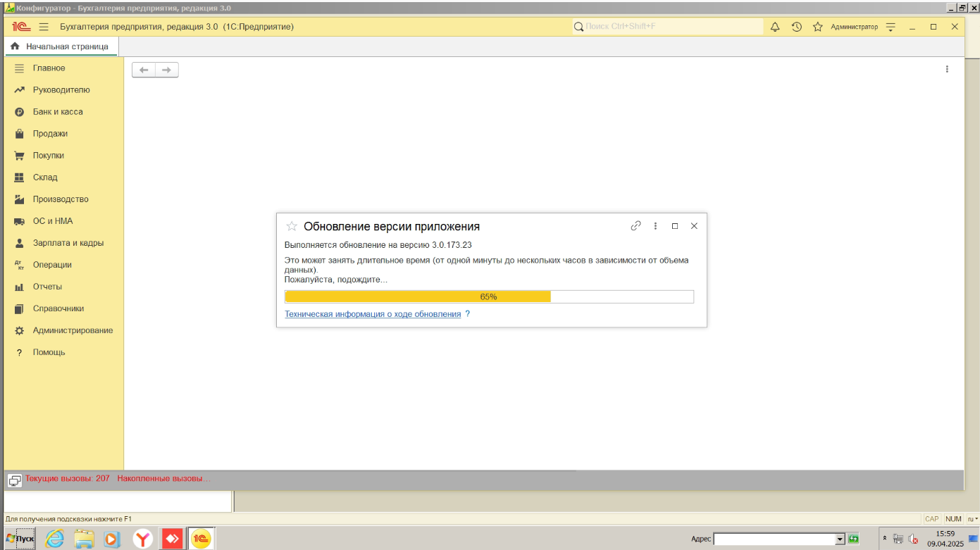This screenshot has height=550, width=980.
Task: Show the history clock icon
Action: [x=797, y=27]
